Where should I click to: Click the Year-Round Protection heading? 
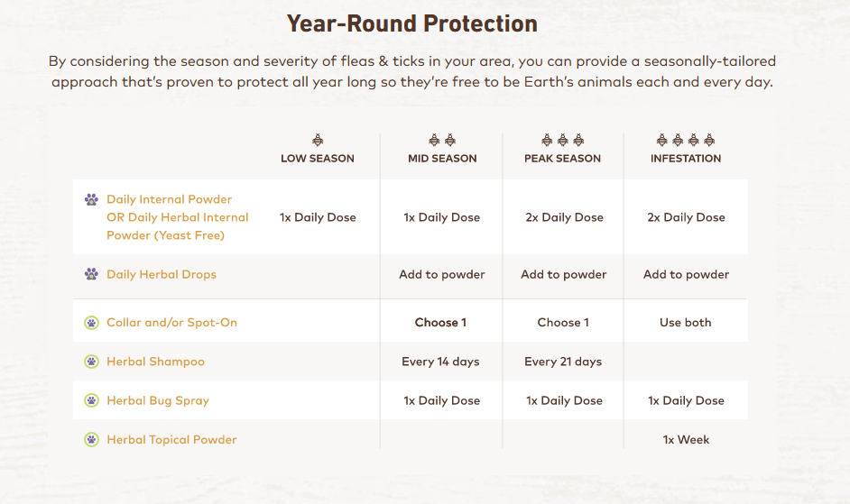[411, 23]
